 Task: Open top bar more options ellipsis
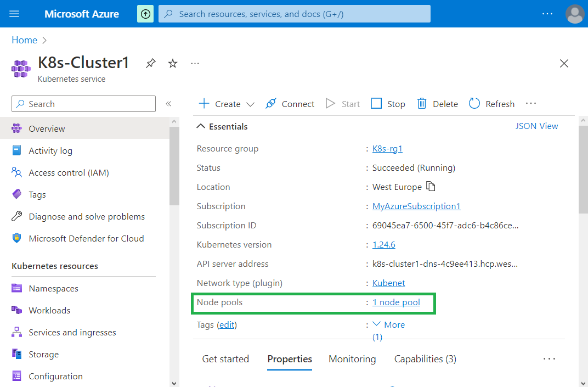point(547,14)
